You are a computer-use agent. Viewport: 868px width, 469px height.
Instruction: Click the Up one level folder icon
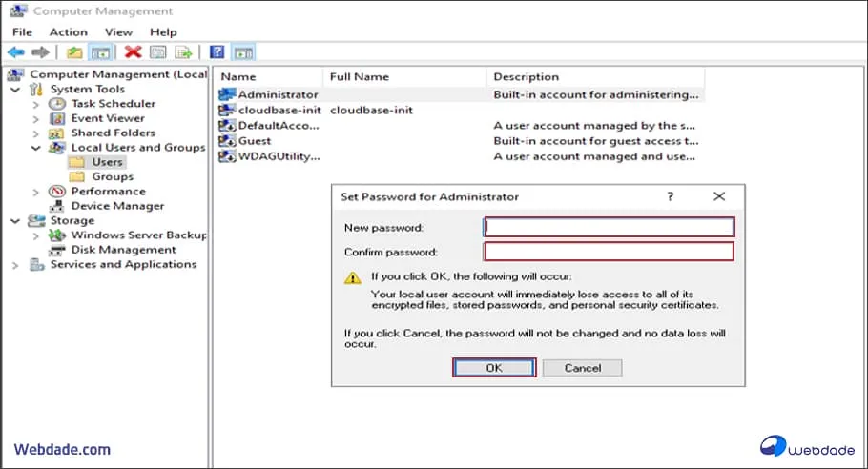point(74,52)
